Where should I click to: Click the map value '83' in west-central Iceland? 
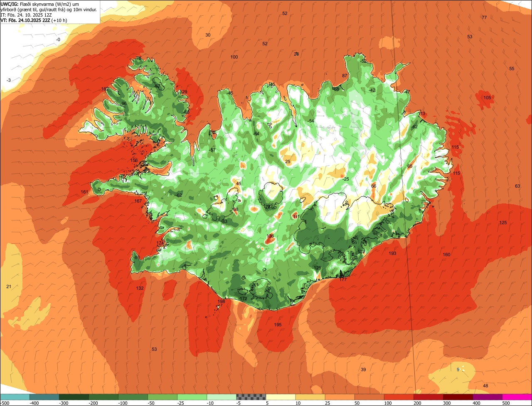click(x=225, y=221)
